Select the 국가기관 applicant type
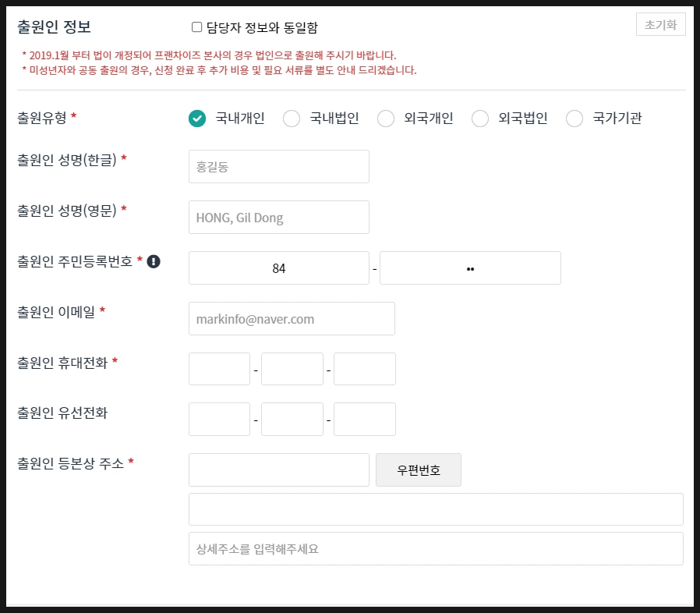 click(574, 119)
